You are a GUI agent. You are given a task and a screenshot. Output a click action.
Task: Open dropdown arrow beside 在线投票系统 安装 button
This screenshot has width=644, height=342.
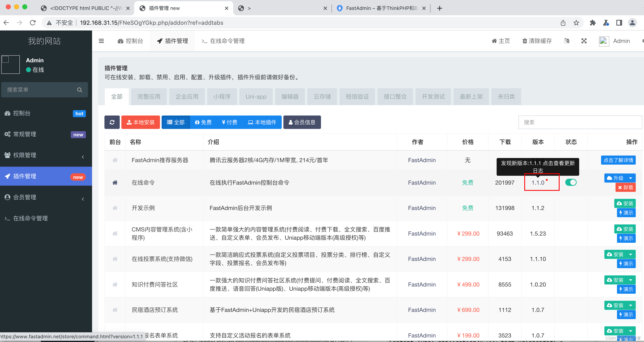point(631,254)
